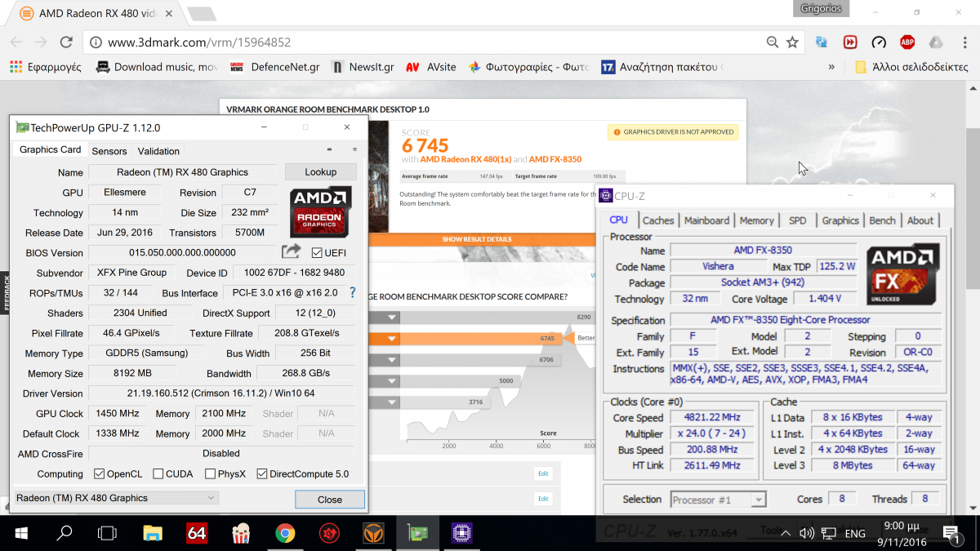This screenshot has width=980, height=551.
Task: Open the SPD tab in CPU-Z
Action: click(x=798, y=220)
